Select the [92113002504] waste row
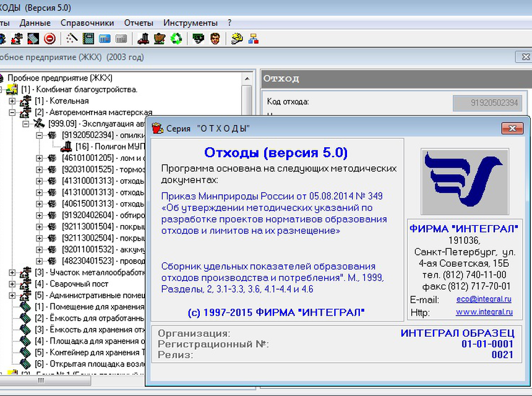This screenshot has width=532, height=396. 103,238
